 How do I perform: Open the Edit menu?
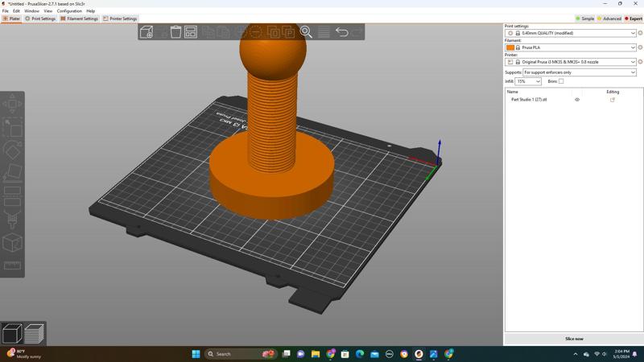pos(16,11)
